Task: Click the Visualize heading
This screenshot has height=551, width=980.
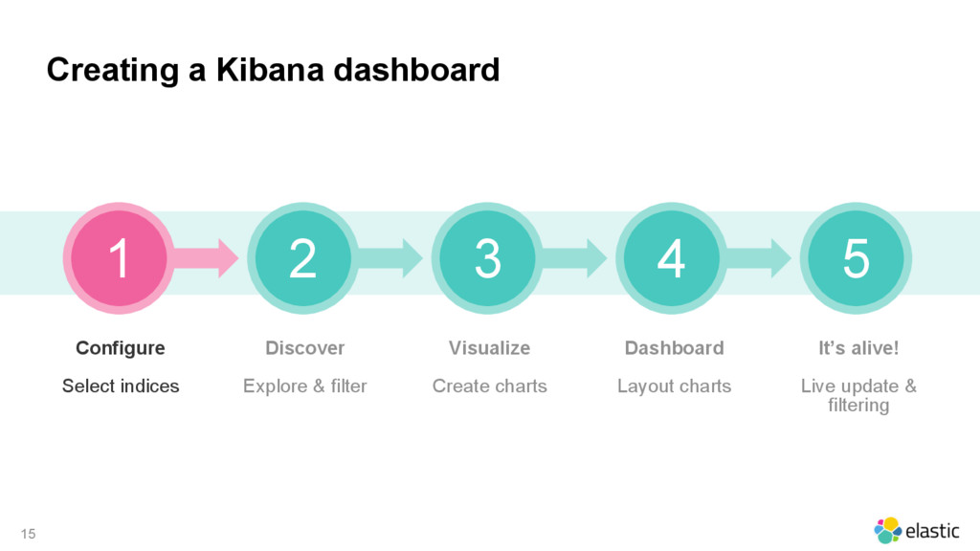Action: click(x=489, y=348)
